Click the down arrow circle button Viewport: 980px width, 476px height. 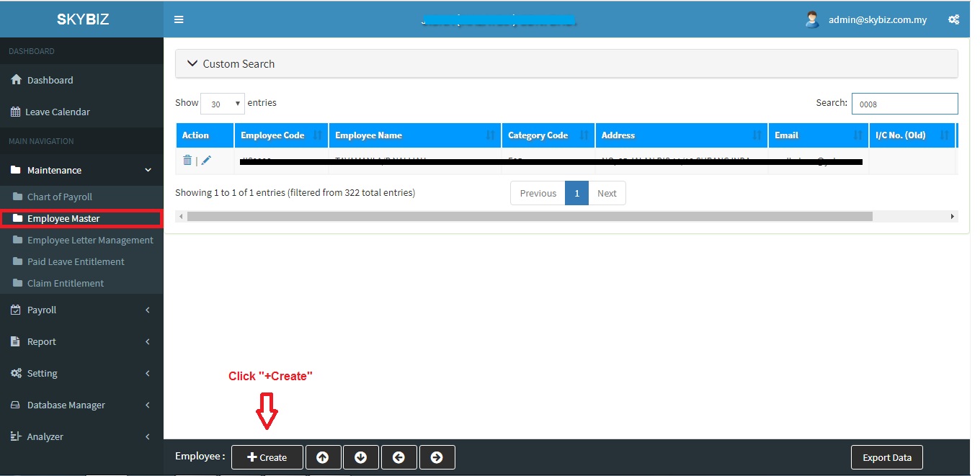tap(361, 457)
